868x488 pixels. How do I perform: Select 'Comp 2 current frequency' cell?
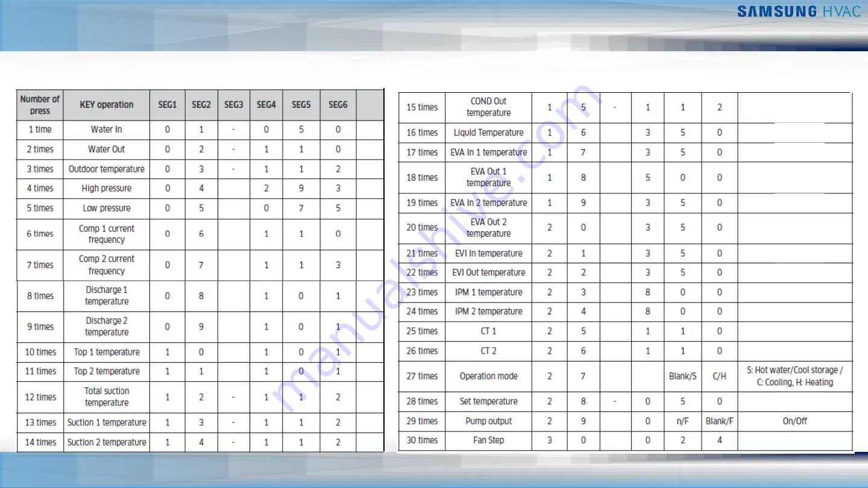(x=107, y=265)
